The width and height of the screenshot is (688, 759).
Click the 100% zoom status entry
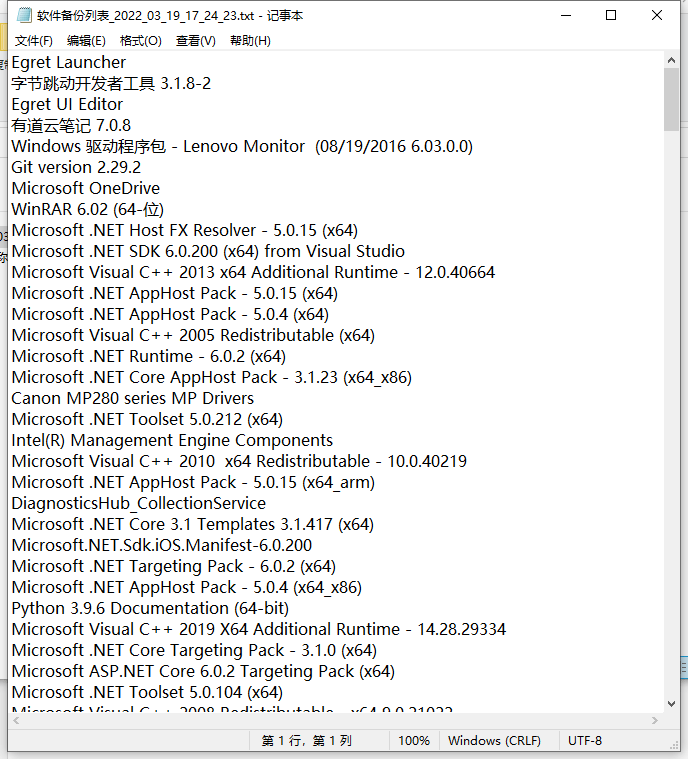(414, 741)
